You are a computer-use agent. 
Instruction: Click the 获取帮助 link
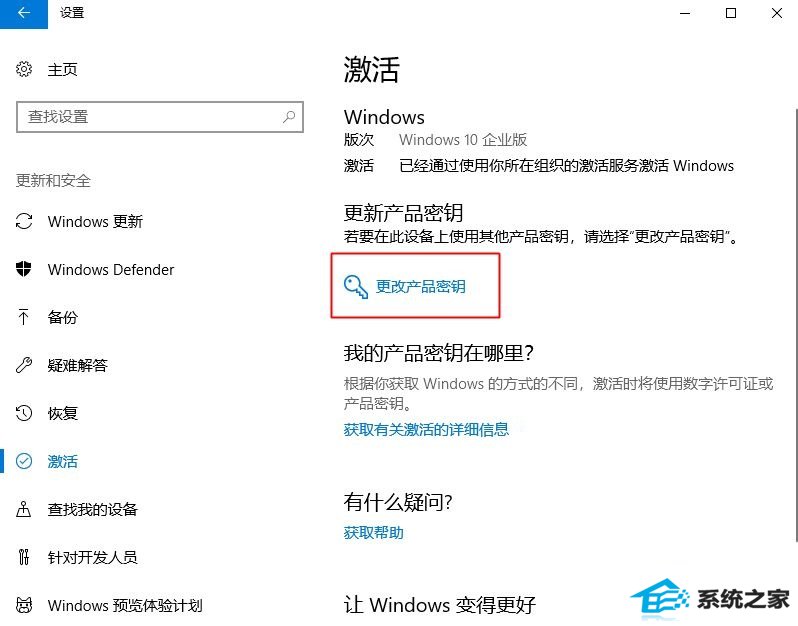374,533
